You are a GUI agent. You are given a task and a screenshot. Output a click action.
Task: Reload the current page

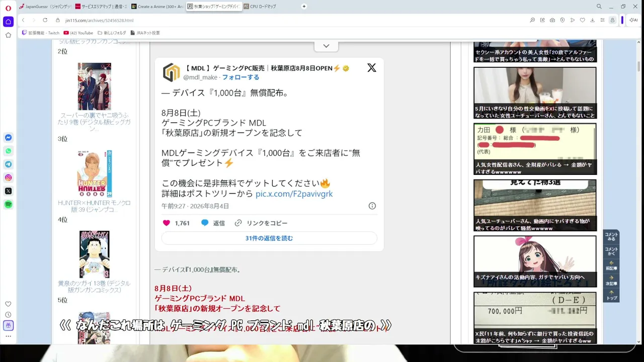[45, 20]
